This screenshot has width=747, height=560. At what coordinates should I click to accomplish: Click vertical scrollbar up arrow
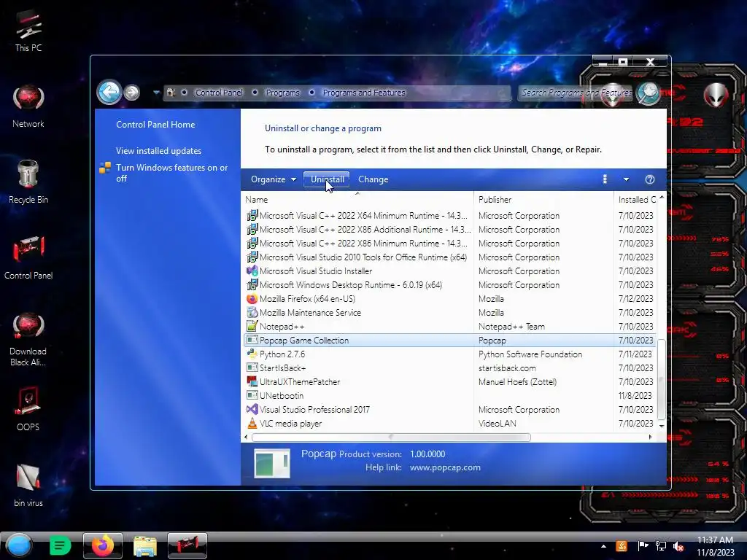(661, 197)
